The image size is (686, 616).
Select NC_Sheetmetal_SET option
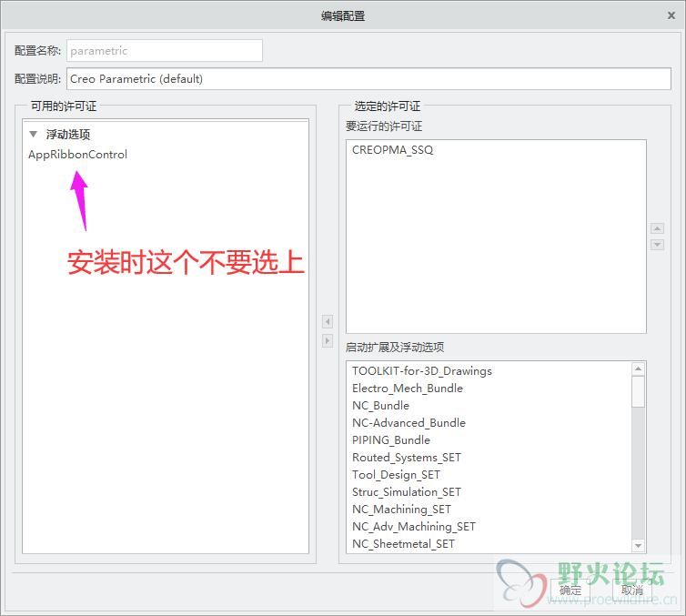(403, 544)
